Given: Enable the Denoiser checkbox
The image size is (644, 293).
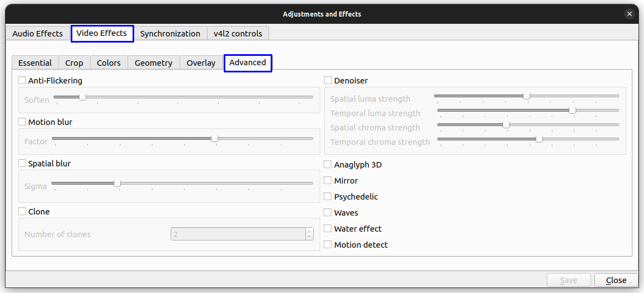Looking at the screenshot, I should point(328,81).
